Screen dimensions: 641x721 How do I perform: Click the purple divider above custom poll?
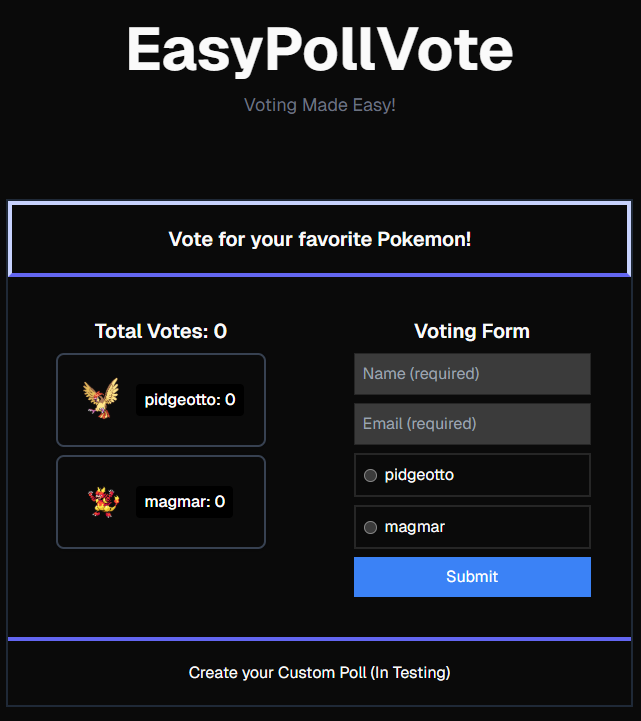pyautogui.click(x=319, y=638)
